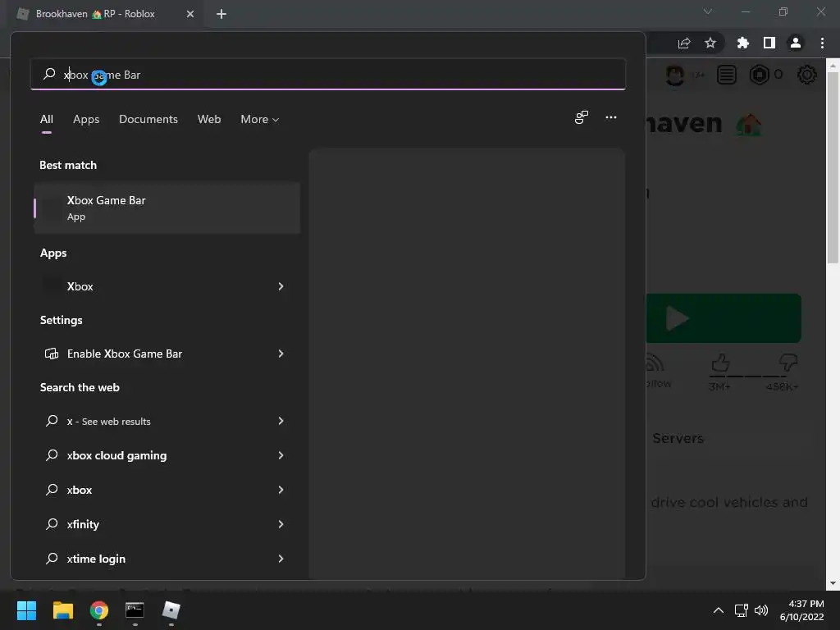Screen dimensions: 840x630
Task: Open Roblox avatar profile icon
Action: (x=675, y=75)
